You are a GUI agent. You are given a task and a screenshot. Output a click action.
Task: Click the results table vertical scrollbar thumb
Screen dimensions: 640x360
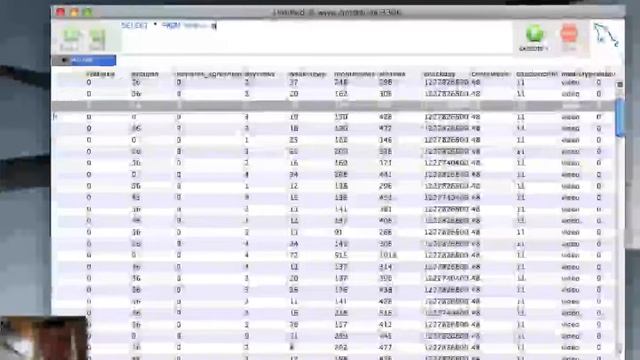pyautogui.click(x=620, y=116)
